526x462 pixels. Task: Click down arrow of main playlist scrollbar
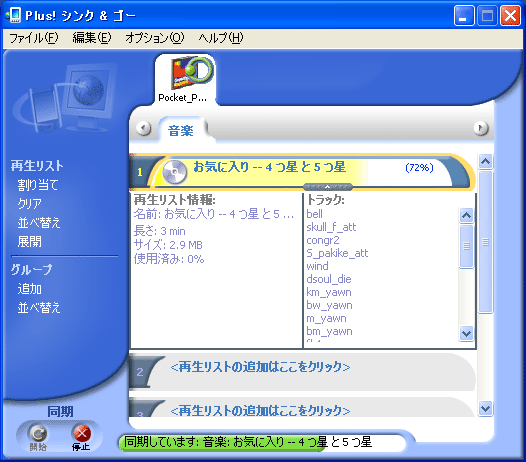tap(485, 408)
